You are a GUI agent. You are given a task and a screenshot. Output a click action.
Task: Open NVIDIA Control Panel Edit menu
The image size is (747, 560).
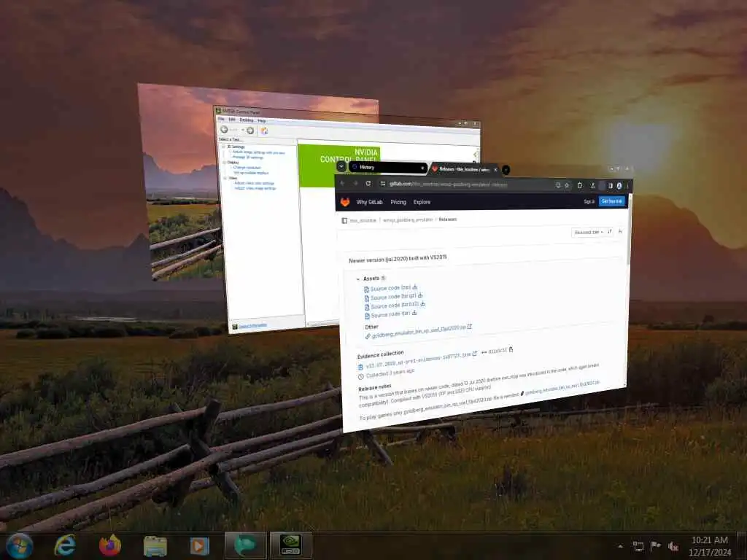[232, 119]
